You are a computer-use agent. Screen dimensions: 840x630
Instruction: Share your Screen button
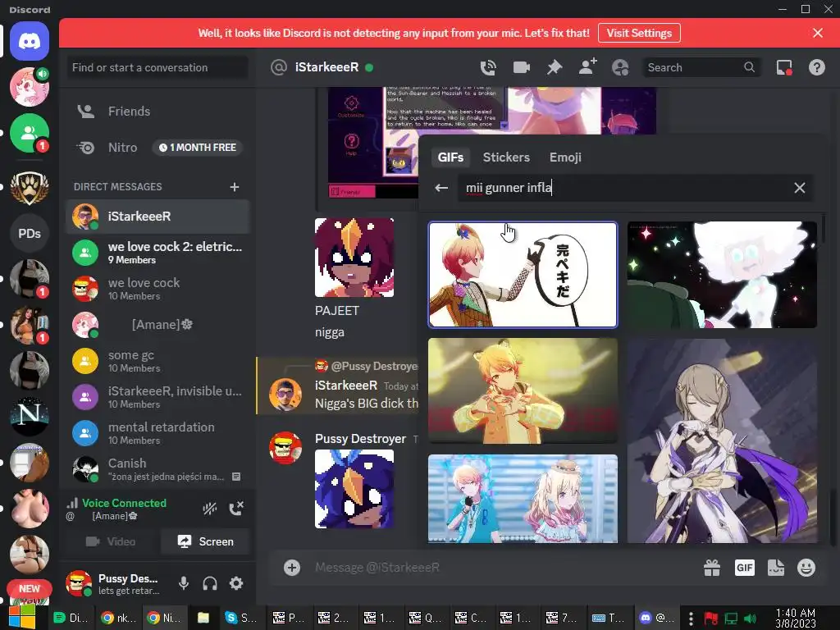pos(206,541)
